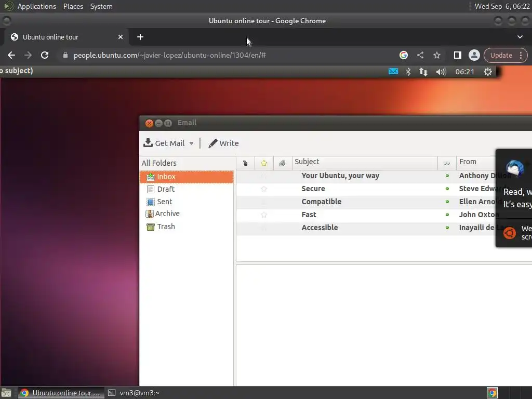Click Chrome forward arrow
The height and width of the screenshot is (399, 532).
(28, 55)
